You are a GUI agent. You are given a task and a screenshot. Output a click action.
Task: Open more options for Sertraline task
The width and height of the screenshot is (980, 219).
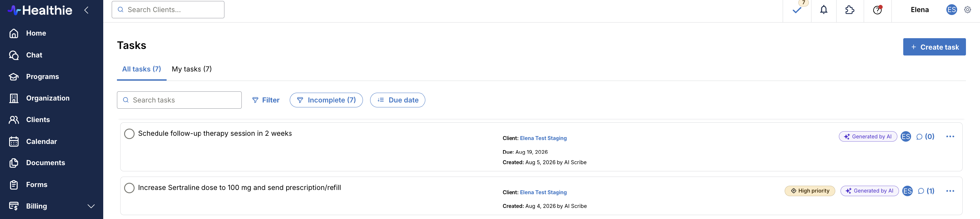pos(950,191)
